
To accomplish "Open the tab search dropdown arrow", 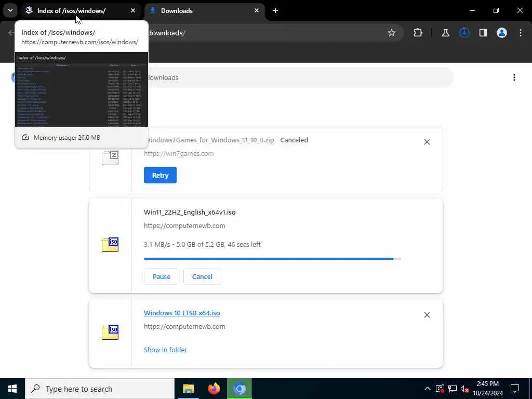I will [x=10, y=10].
